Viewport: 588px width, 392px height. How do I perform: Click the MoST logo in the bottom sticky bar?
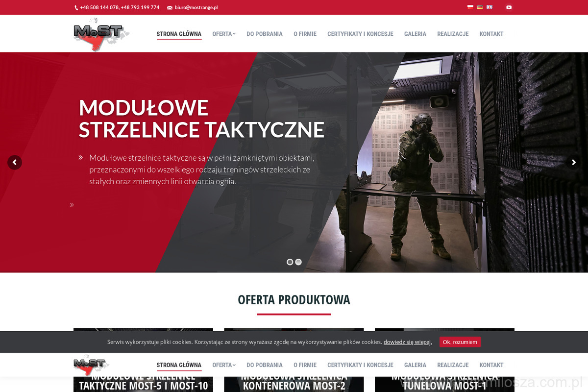(x=91, y=365)
